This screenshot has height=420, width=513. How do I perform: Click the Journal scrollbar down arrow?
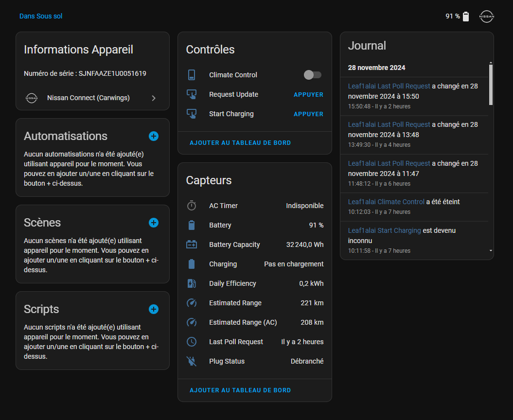pos(491,251)
